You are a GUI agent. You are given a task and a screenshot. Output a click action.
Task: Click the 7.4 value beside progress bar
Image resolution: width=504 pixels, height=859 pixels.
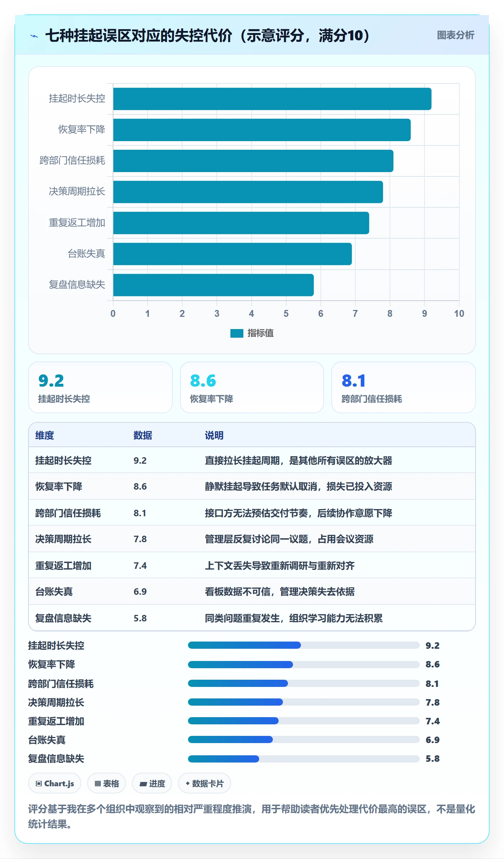(433, 721)
